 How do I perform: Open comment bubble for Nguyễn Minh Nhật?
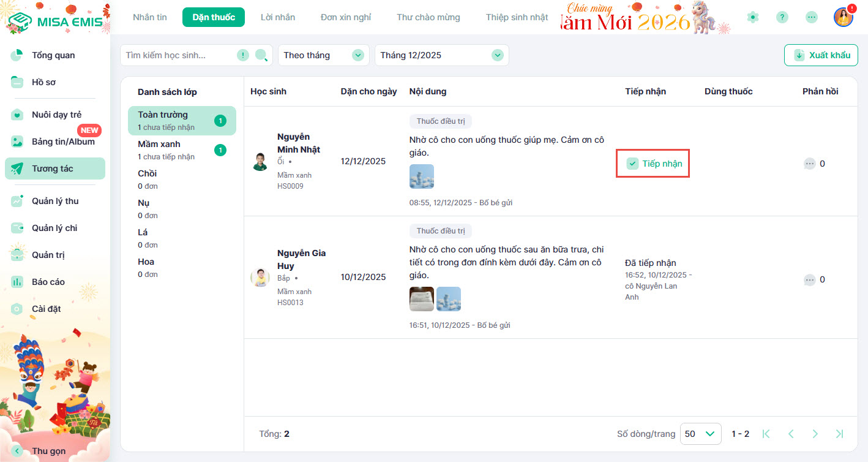[809, 164]
